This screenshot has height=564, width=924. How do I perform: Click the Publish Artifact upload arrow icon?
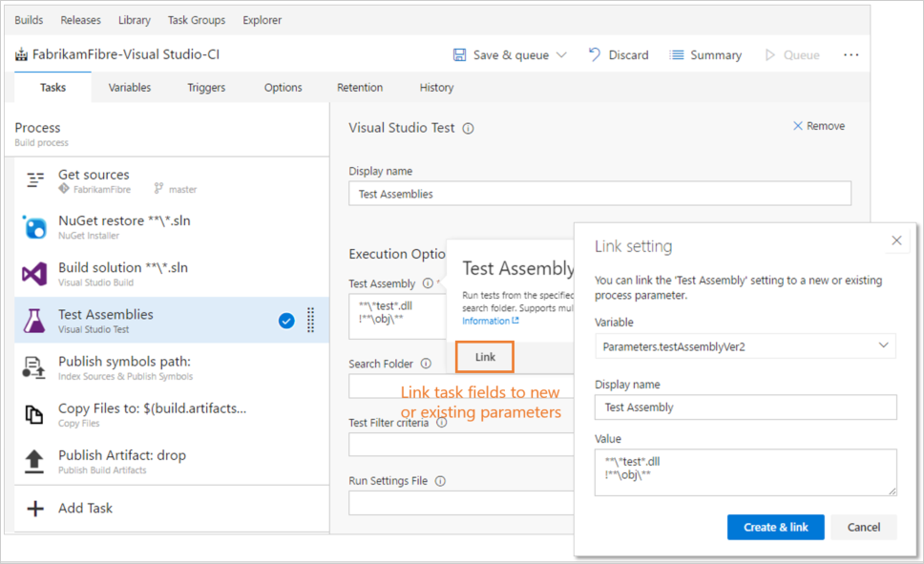click(x=34, y=462)
